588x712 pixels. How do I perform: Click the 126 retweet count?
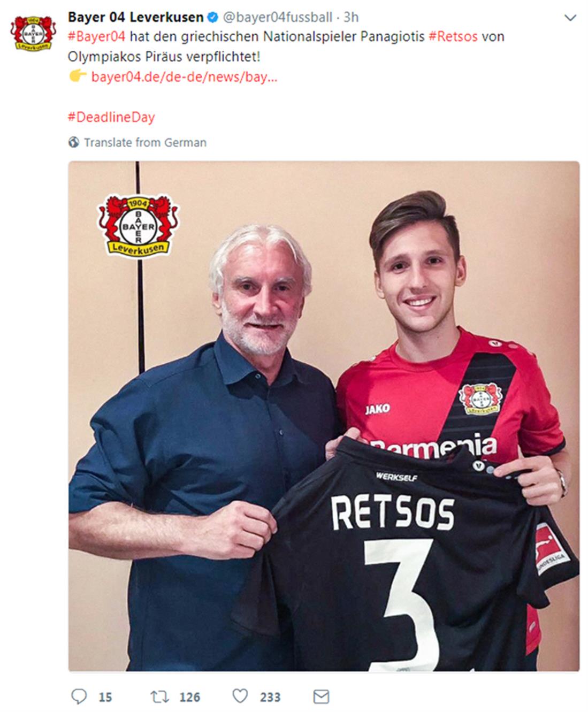coord(189,697)
